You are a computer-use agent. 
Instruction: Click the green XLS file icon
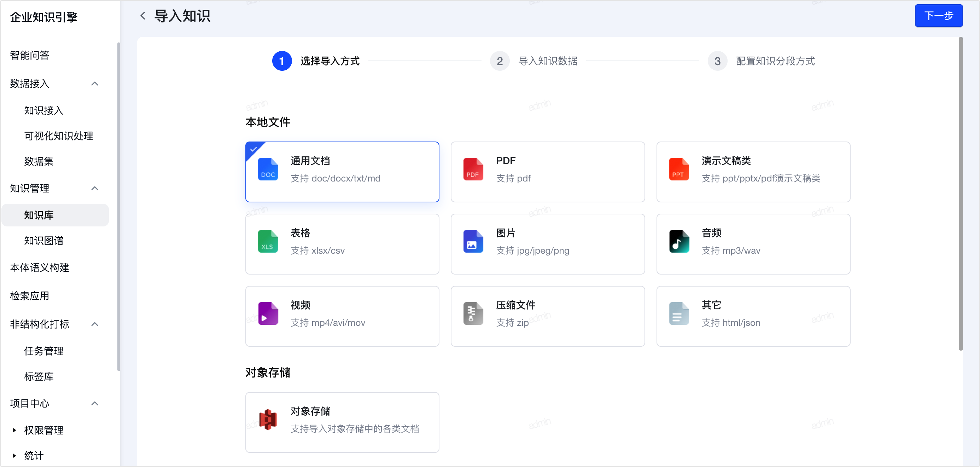tap(268, 241)
